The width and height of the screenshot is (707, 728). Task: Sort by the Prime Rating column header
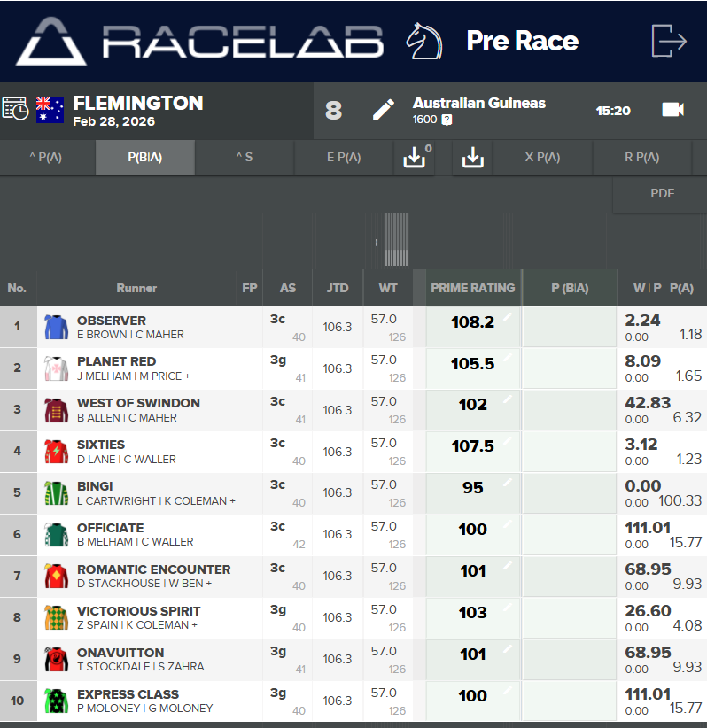(x=472, y=288)
